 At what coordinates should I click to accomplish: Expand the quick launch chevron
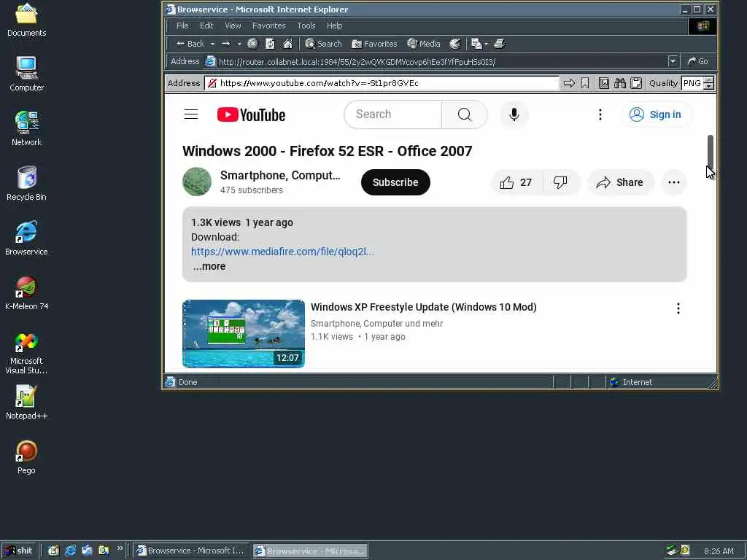click(120, 548)
